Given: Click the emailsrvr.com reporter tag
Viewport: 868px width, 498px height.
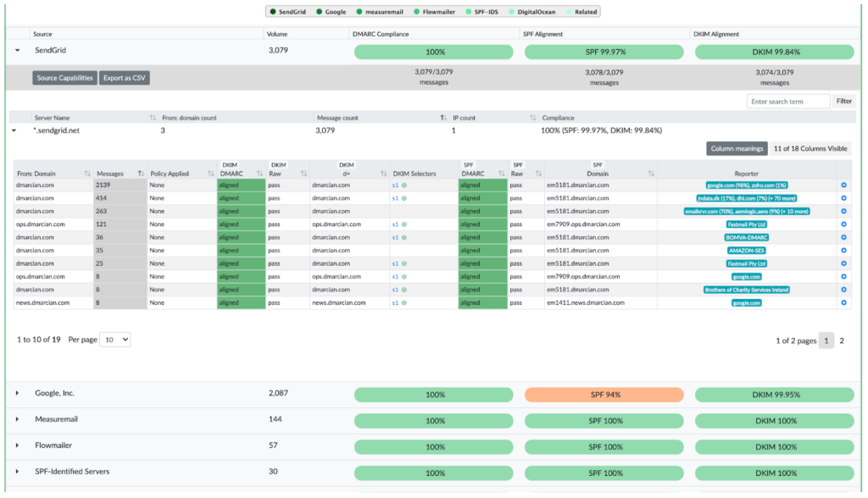Looking at the screenshot, I should point(747,212).
